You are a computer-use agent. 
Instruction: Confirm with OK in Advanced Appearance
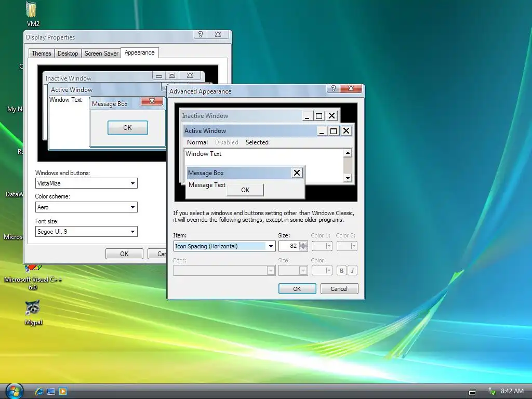pos(297,289)
